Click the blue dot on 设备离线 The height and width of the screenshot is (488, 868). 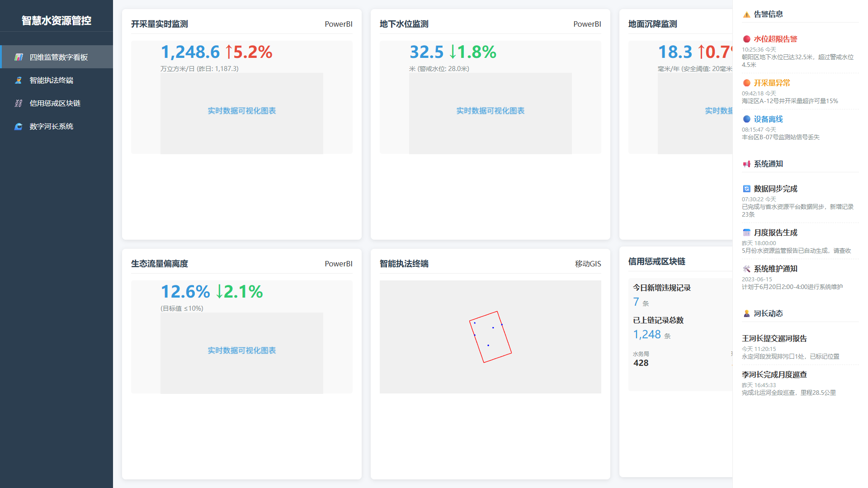[x=747, y=119]
